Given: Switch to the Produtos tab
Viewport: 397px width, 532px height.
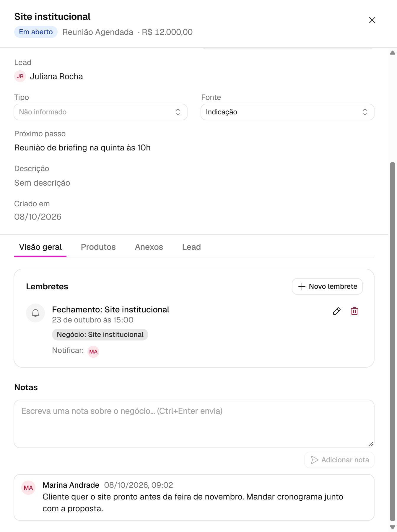Looking at the screenshot, I should pos(98,247).
